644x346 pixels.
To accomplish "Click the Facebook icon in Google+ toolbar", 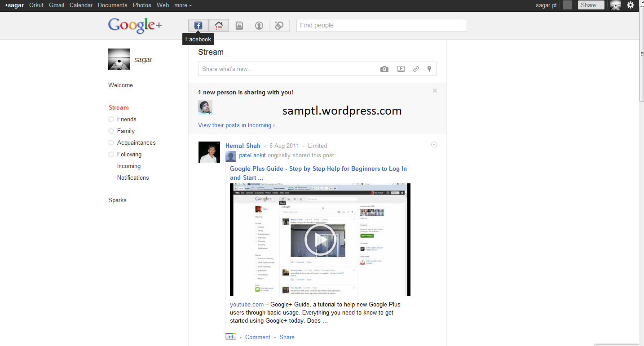I will 198,26.
